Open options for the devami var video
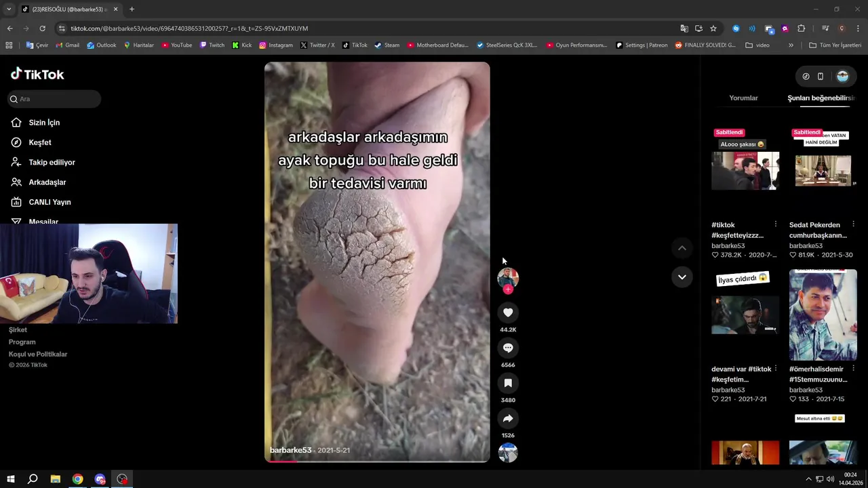868x488 pixels. (x=776, y=369)
